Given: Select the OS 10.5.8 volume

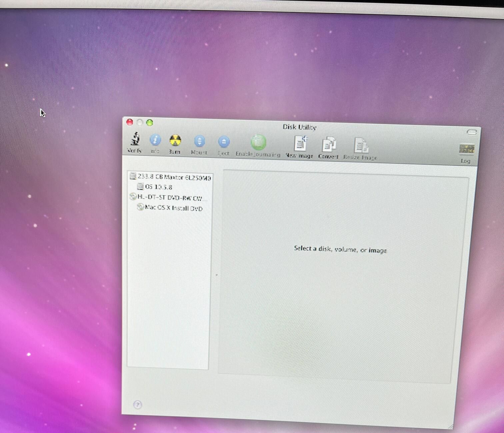Looking at the screenshot, I should coord(155,187).
